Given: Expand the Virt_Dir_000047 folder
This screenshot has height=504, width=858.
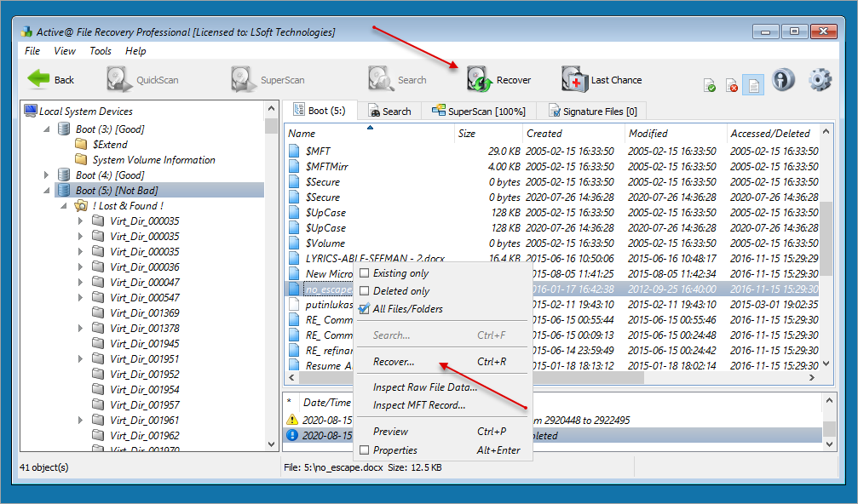Looking at the screenshot, I should pyautogui.click(x=80, y=282).
